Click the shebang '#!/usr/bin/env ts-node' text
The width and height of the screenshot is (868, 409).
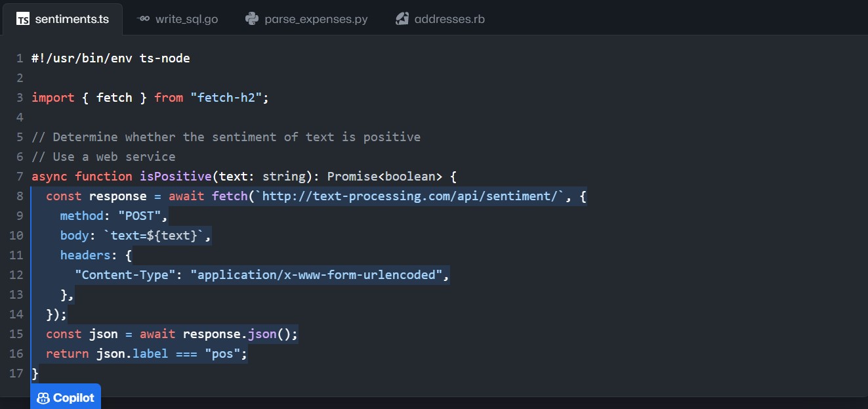(x=111, y=58)
